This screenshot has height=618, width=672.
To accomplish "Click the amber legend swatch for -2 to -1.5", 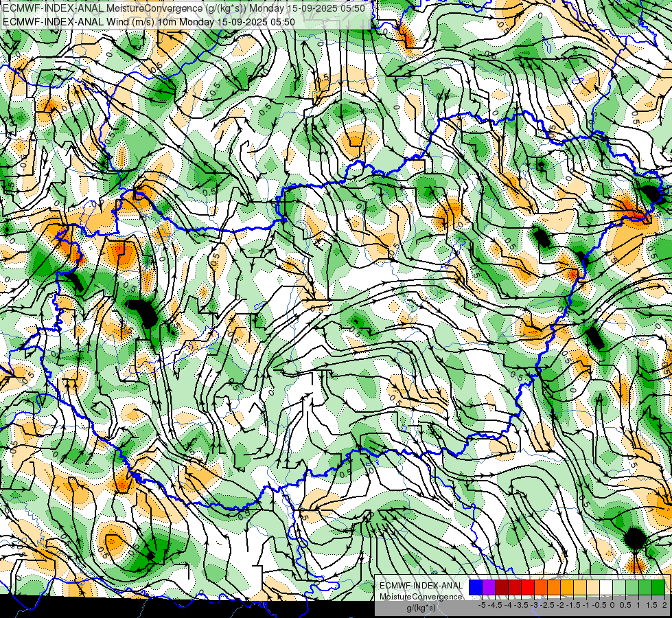I will (x=567, y=588).
